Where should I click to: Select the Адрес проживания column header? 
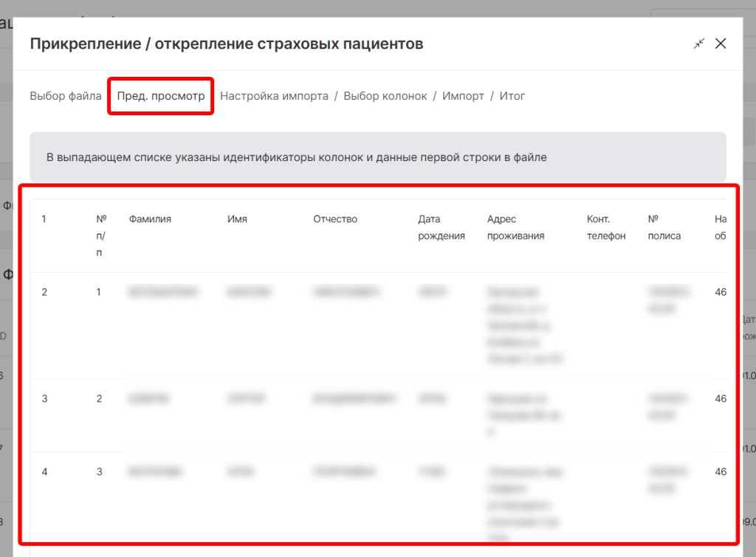515,228
